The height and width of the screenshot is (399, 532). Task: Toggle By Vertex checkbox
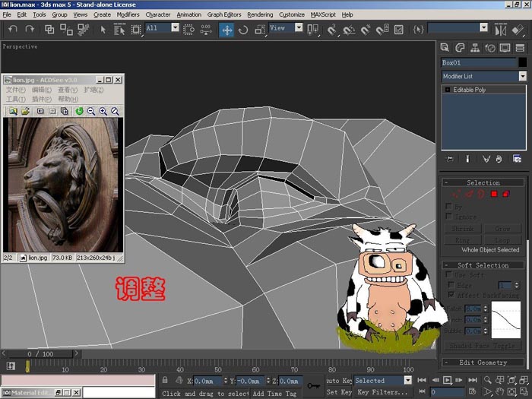[448, 206]
